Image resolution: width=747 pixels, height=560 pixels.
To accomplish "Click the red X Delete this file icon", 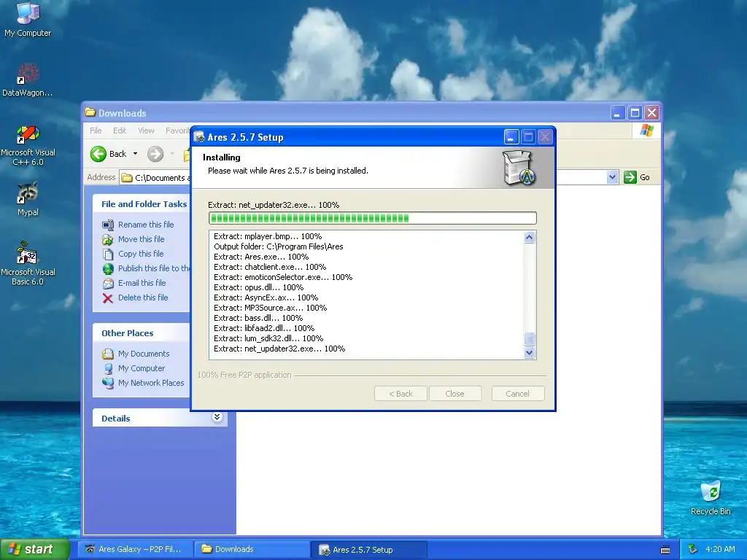I will [x=108, y=298].
